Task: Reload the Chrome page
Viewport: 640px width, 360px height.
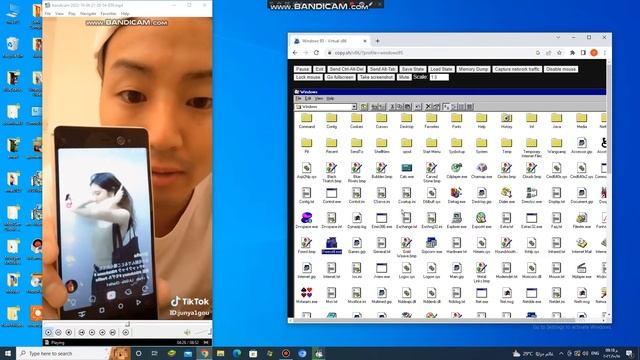Action: [316, 53]
